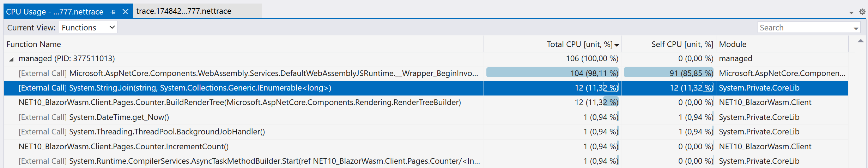The width and height of the screenshot is (868, 168).
Task: Sort by Self CPU [unit, %] column
Action: 669,44
